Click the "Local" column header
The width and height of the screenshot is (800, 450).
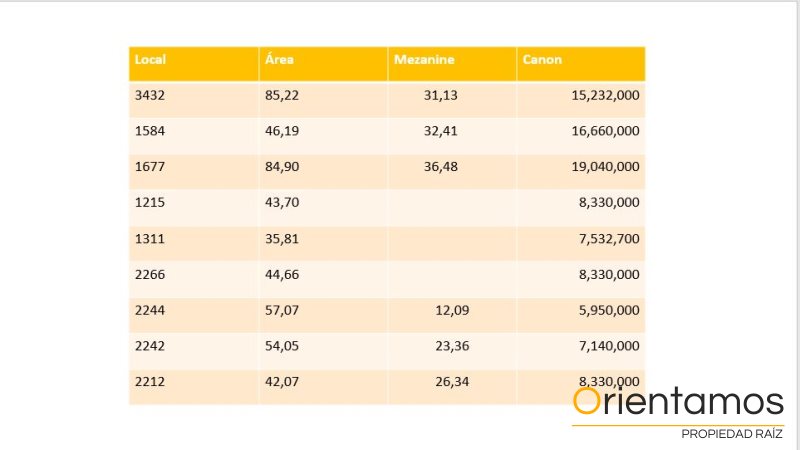click(x=150, y=60)
